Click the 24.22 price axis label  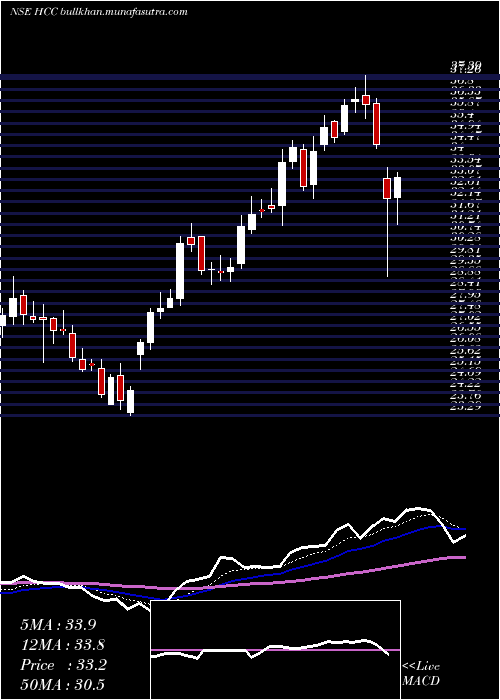[x=466, y=384]
